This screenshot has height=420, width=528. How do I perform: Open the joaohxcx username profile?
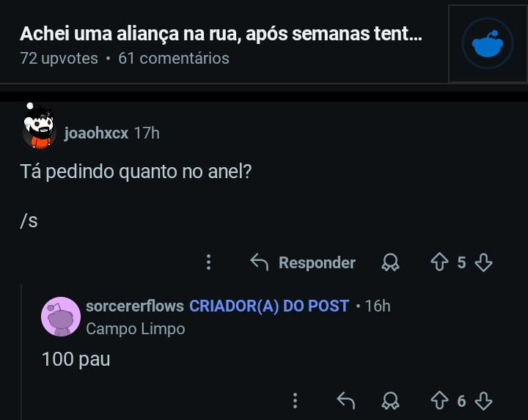[x=96, y=133]
